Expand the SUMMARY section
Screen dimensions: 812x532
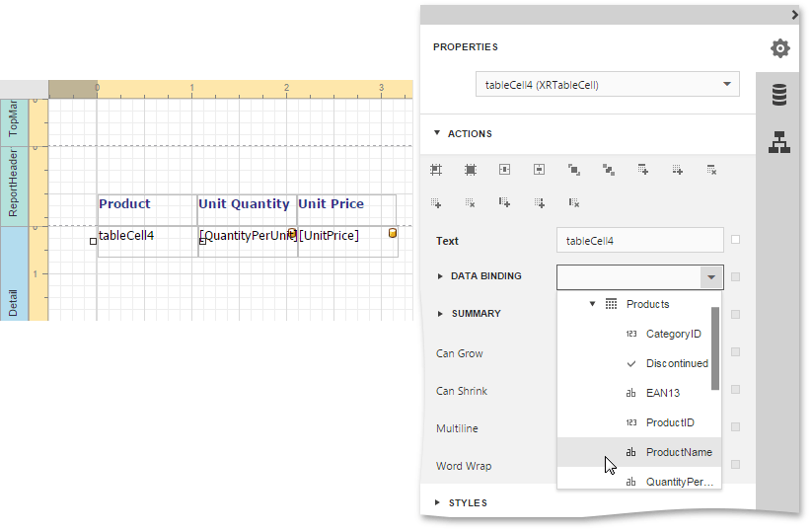(440, 314)
